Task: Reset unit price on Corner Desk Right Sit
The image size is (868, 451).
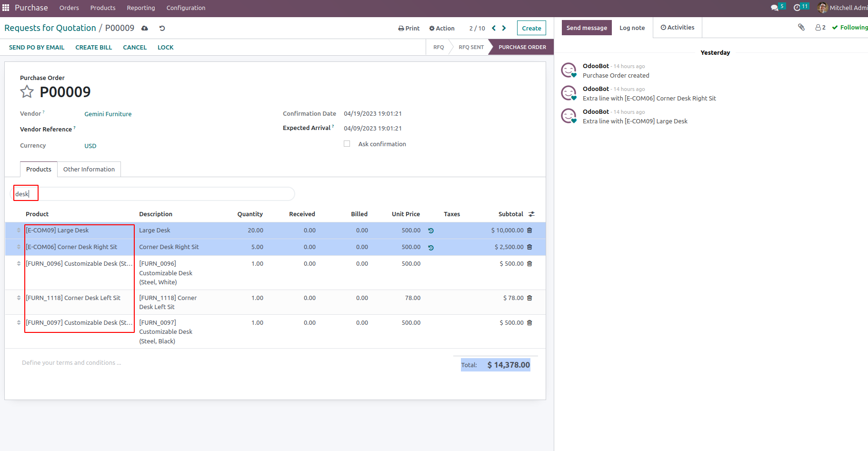Action: tap(431, 248)
